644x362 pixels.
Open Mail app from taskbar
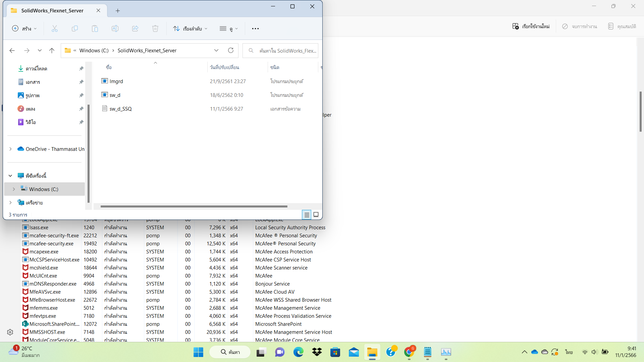[x=354, y=352]
